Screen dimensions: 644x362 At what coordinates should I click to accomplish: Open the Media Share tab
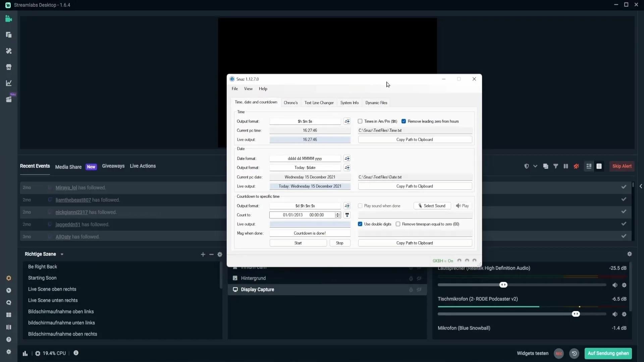pos(68,167)
